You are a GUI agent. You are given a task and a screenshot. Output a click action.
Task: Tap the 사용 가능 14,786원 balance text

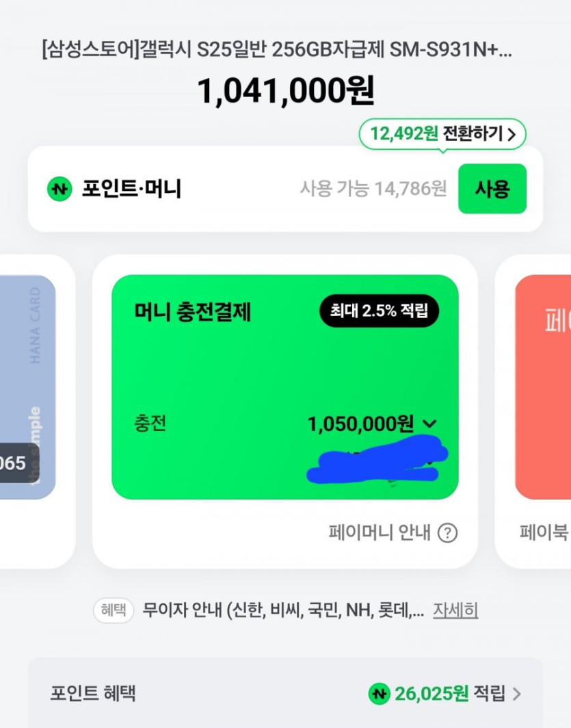pyautogui.click(x=373, y=189)
